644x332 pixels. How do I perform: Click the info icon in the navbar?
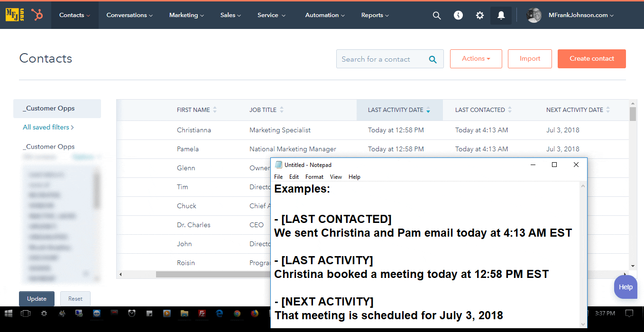click(458, 15)
